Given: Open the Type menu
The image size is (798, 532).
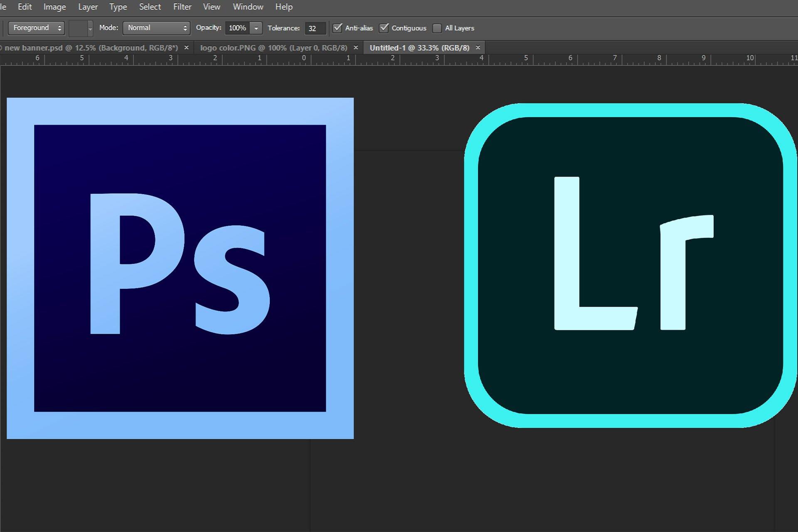Looking at the screenshot, I should pyautogui.click(x=118, y=7).
